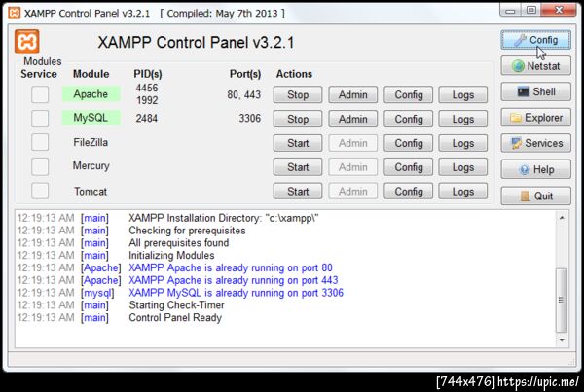The width and height of the screenshot is (584, 392).
Task: Open Apache Config menu
Action: click(x=408, y=95)
